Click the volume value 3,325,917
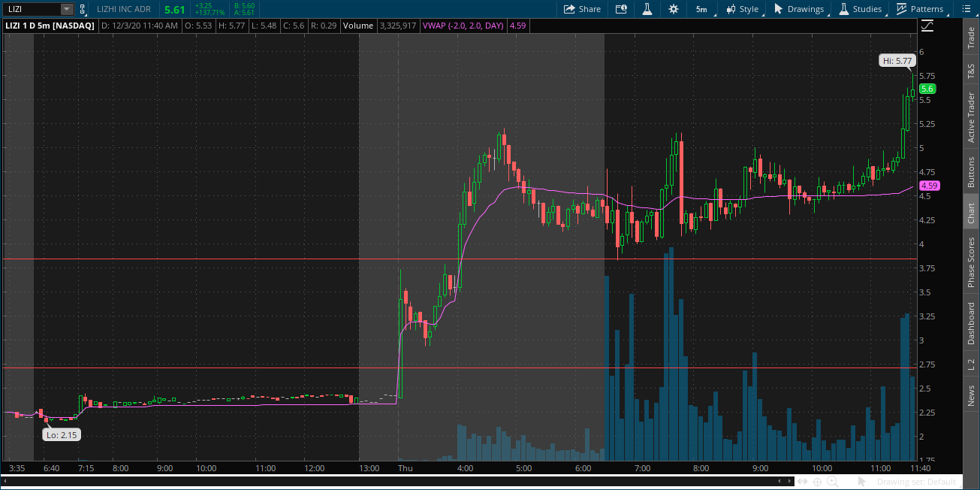This screenshot has height=490, width=980. point(398,26)
